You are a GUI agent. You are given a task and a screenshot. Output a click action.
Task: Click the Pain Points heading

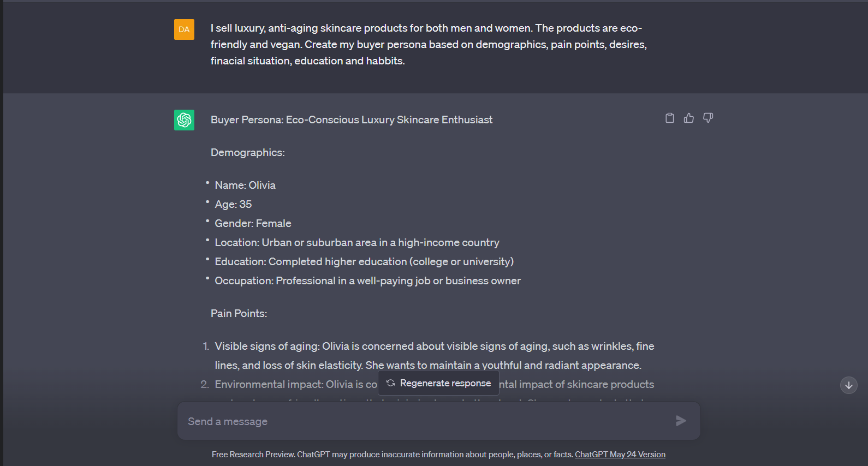pos(239,314)
